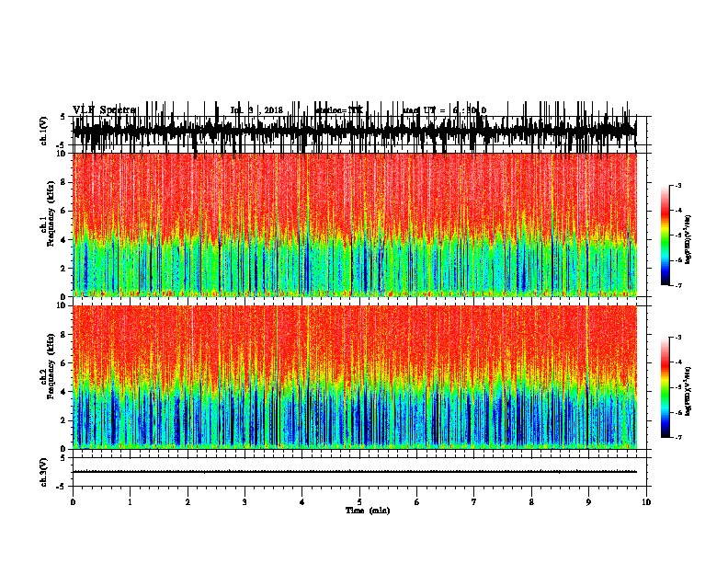Viewport: 728px width, 563px height.
Task: Click the 'VLF Spectra' plot title
Action: 104,110
